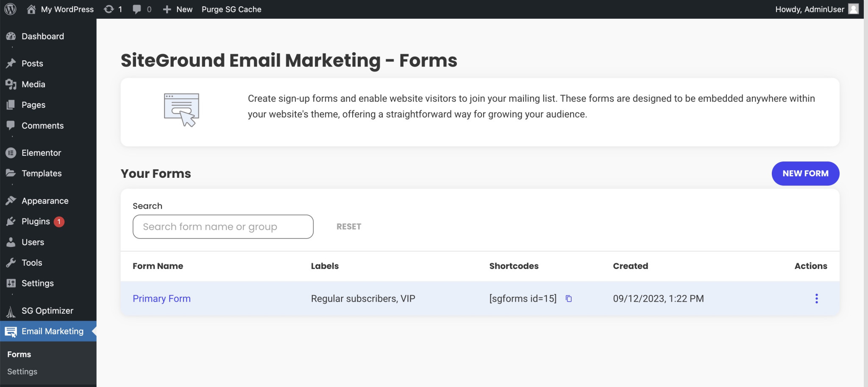Image resolution: width=868 pixels, height=387 pixels.
Task: Click the SG Optimizer rocket icon
Action: pyautogui.click(x=11, y=311)
